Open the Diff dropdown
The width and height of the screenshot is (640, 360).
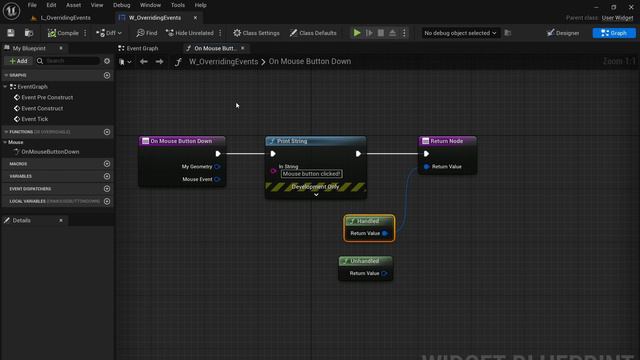click(x=109, y=33)
